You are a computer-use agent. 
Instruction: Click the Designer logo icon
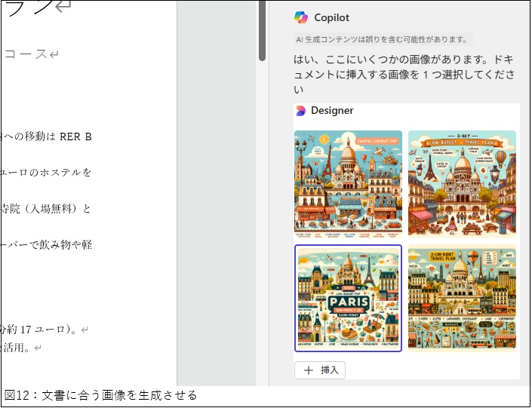pos(301,111)
